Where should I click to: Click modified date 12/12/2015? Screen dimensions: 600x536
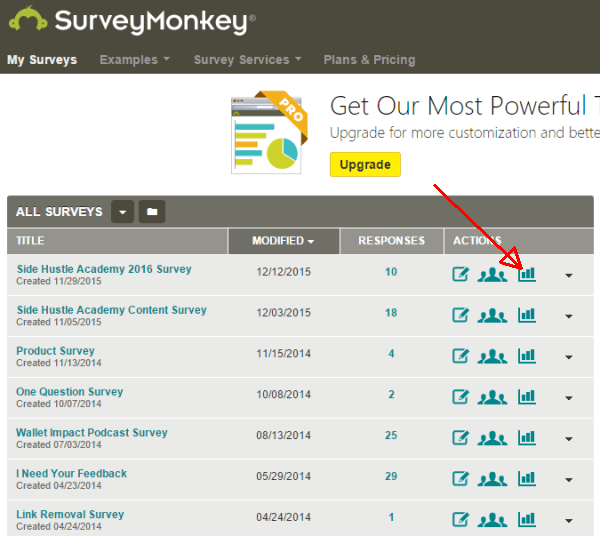pos(284,272)
